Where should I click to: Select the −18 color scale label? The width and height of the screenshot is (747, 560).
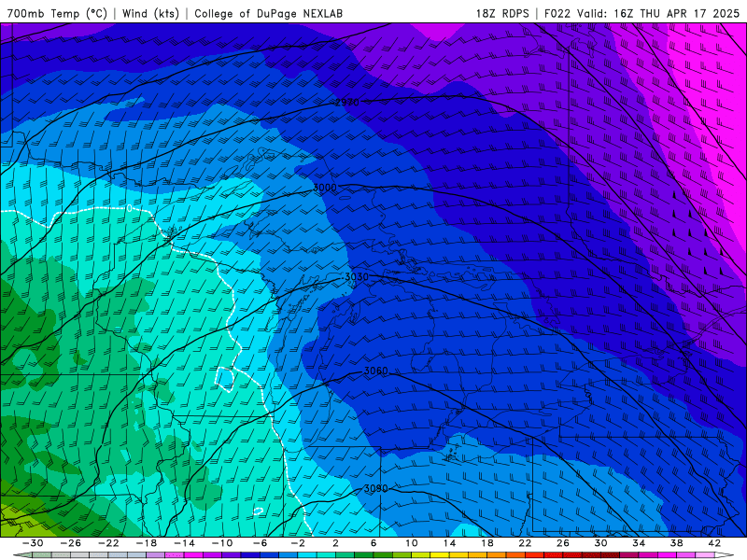[147, 543]
